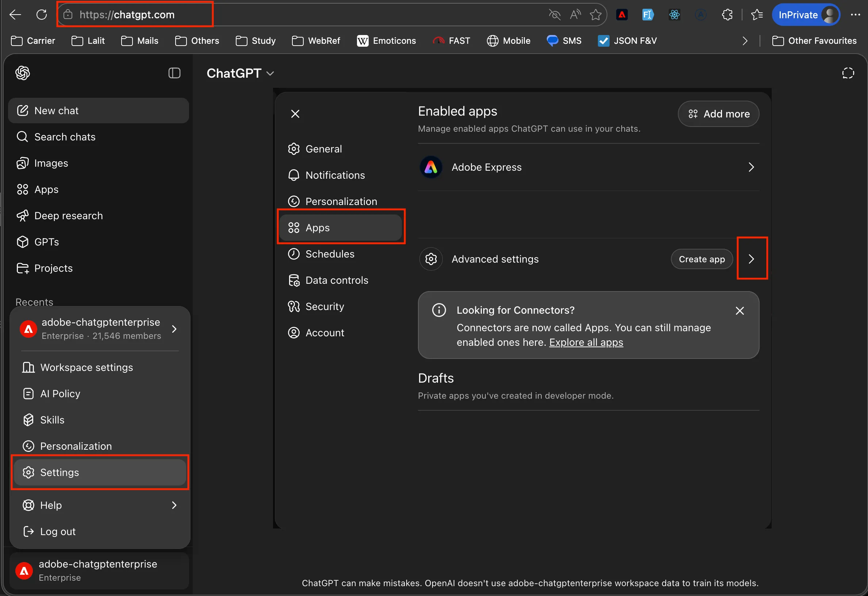Open the Study bookmarks folder
The image size is (868, 596).
click(x=256, y=41)
